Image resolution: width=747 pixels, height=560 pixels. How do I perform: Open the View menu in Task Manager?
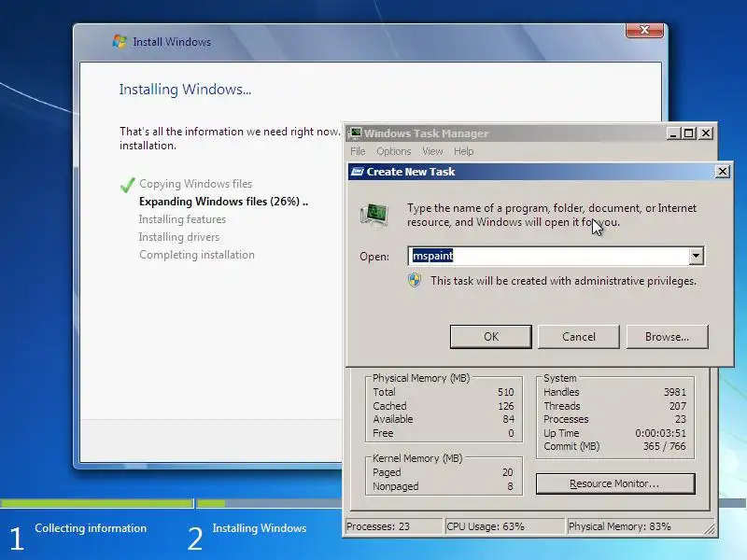(432, 151)
